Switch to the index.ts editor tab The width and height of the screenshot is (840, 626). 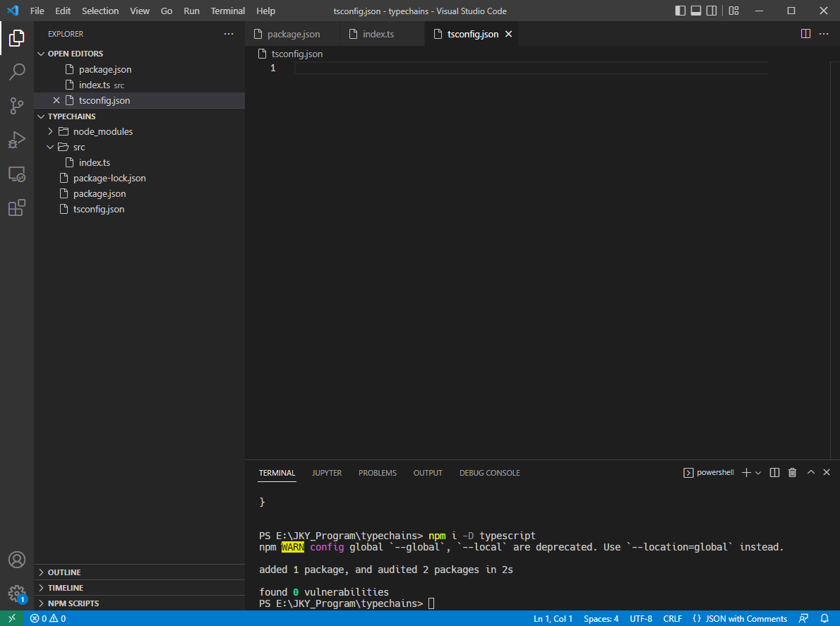coord(383,34)
